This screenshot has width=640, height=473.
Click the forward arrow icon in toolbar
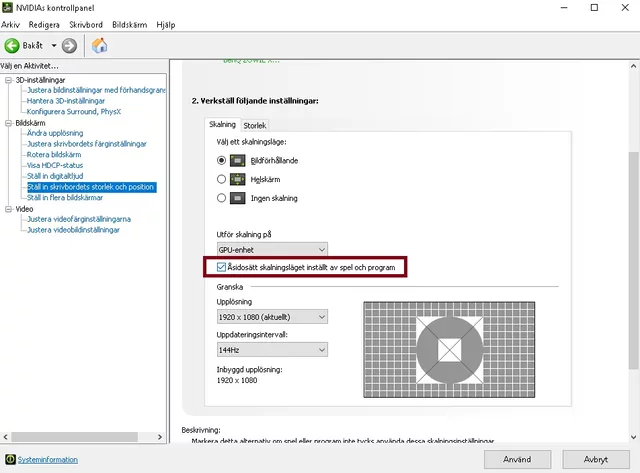69,45
